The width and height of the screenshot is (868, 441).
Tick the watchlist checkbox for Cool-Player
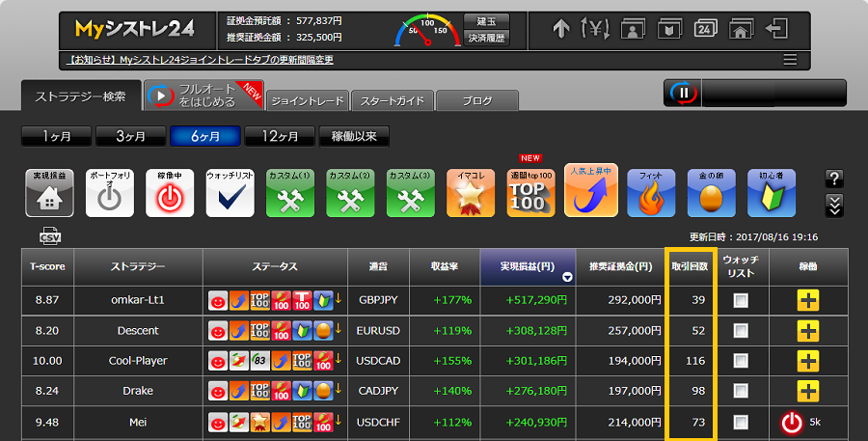point(741,360)
